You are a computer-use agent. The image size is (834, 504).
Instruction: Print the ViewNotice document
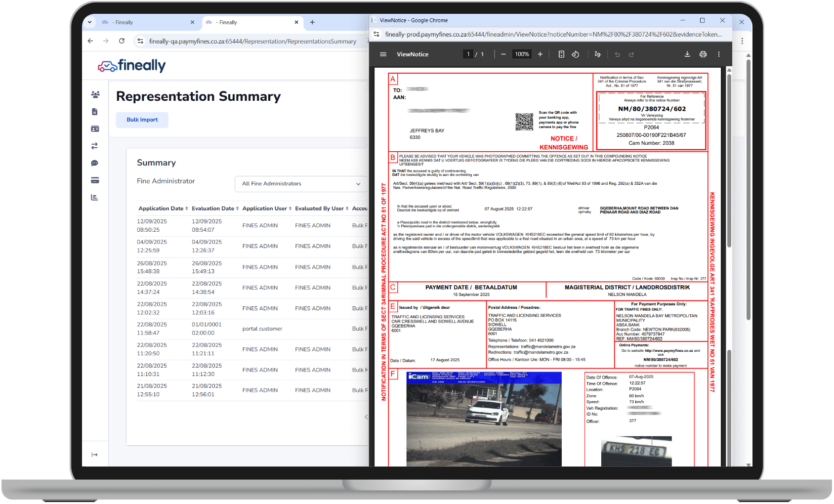[x=703, y=54]
